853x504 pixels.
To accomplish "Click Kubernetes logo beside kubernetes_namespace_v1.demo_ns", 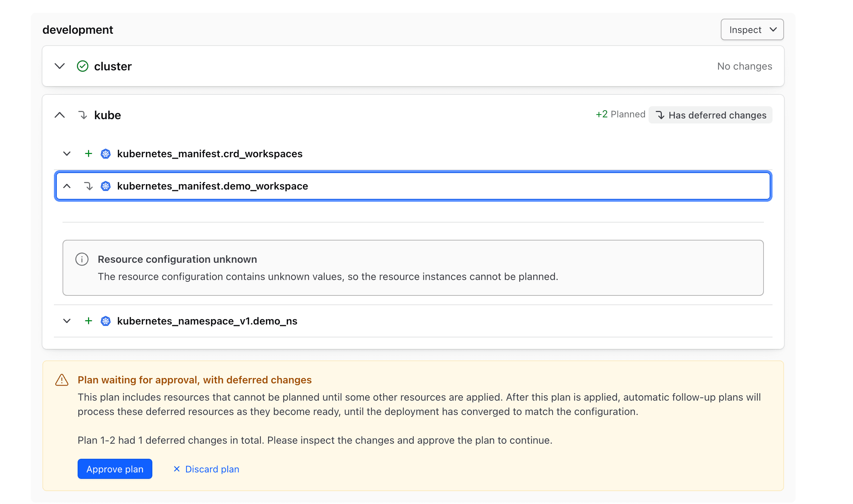I will pyautogui.click(x=106, y=321).
